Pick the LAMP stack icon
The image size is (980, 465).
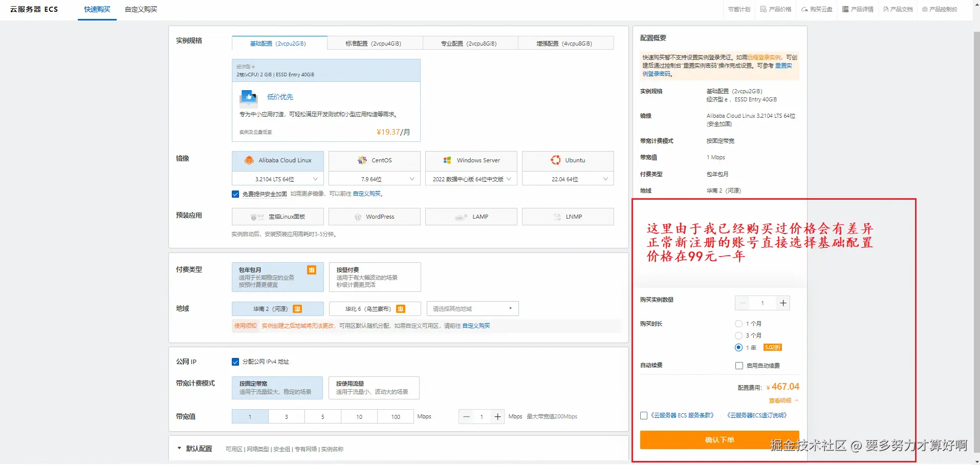461,217
